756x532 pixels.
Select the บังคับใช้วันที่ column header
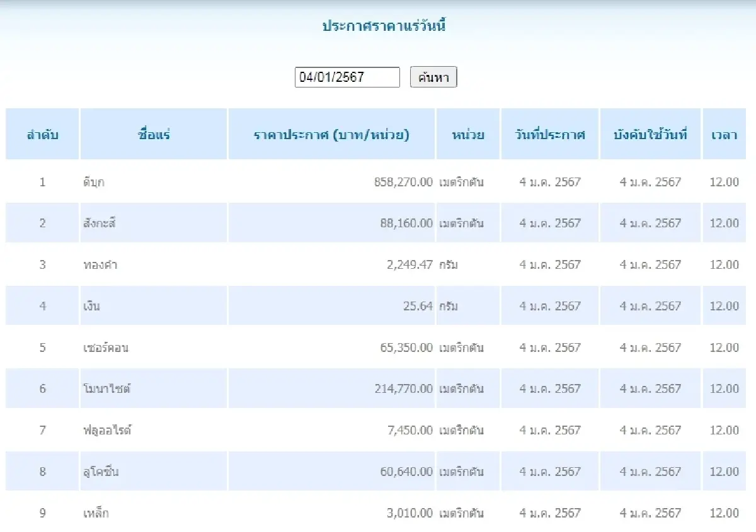650,134
